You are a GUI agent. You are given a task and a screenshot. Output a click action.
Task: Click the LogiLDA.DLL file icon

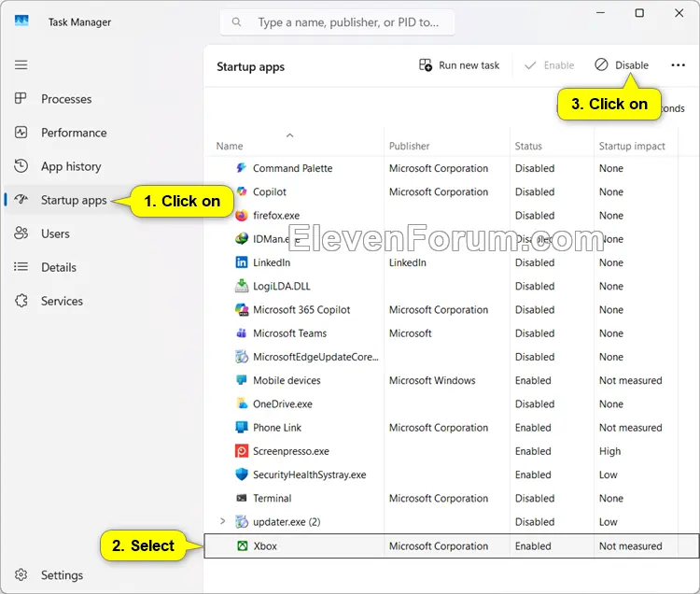(242, 286)
